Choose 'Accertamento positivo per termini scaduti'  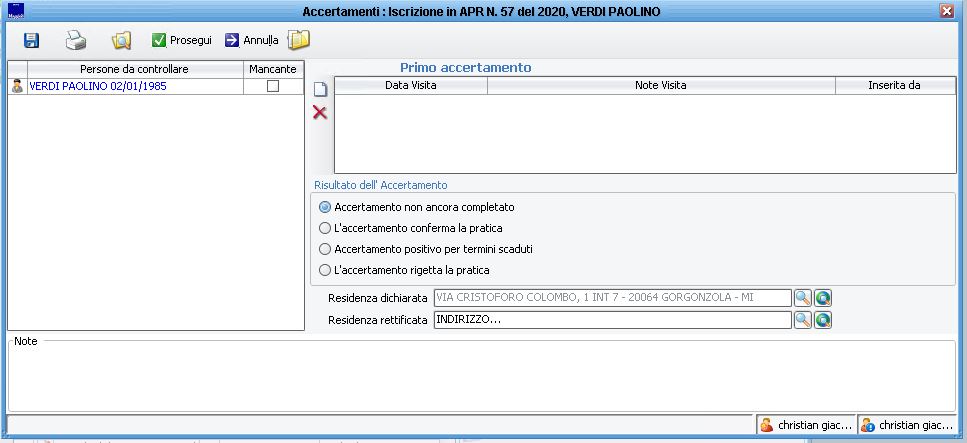(x=324, y=249)
